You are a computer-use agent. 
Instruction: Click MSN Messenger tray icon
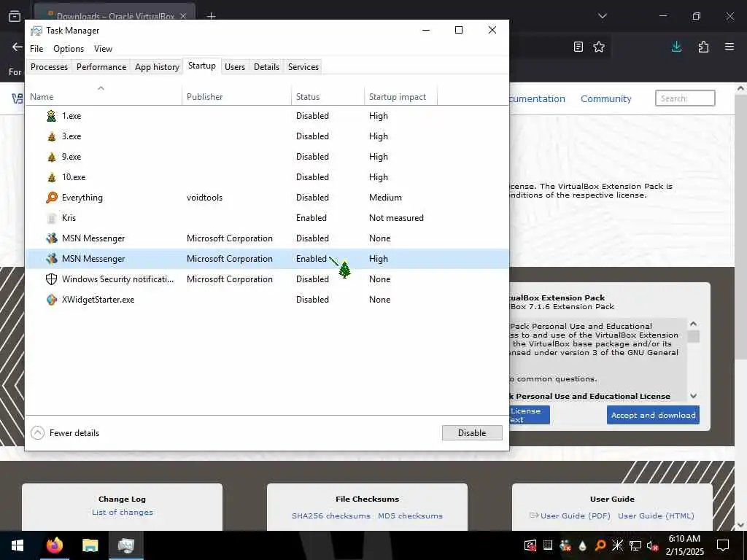point(565,545)
